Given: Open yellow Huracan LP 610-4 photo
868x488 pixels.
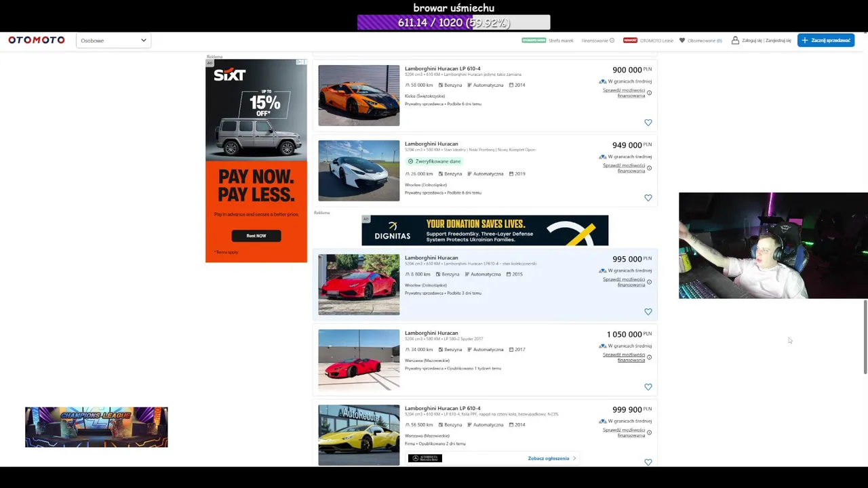Looking at the screenshot, I should (359, 435).
